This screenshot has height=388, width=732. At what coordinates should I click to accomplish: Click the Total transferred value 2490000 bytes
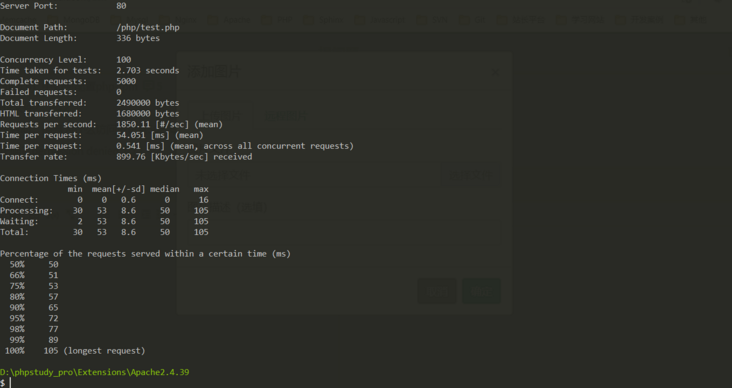click(148, 102)
